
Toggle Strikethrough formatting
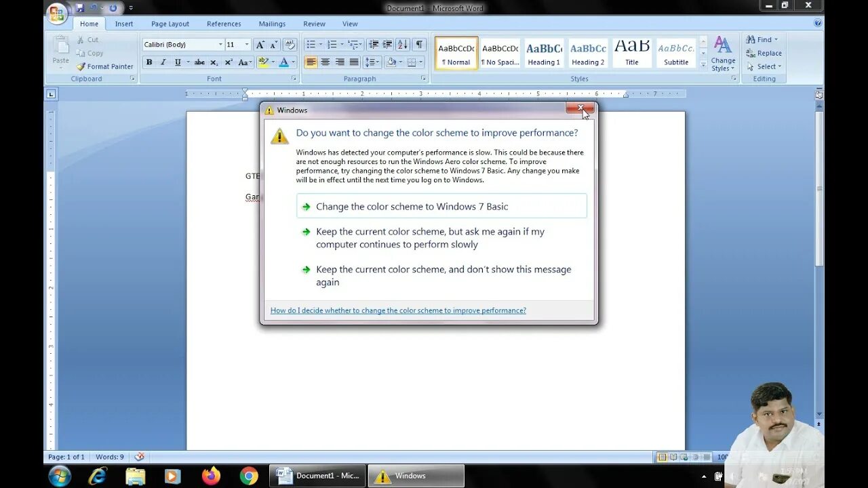(199, 62)
